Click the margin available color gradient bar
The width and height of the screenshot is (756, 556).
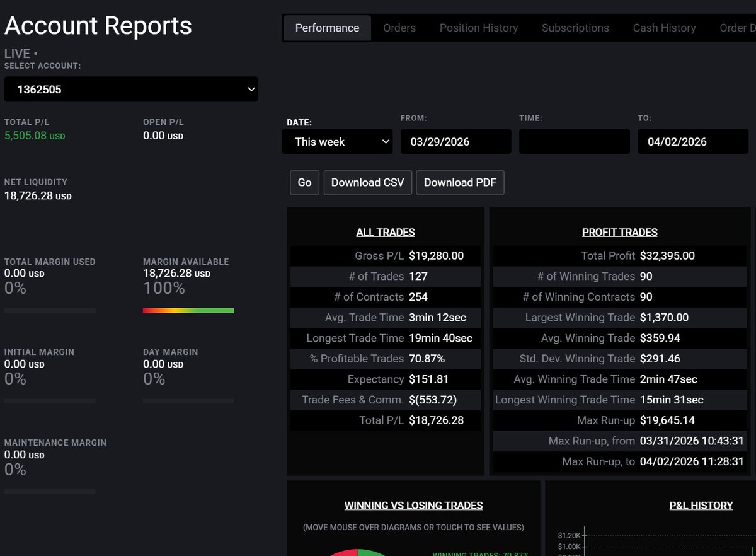pos(188,310)
